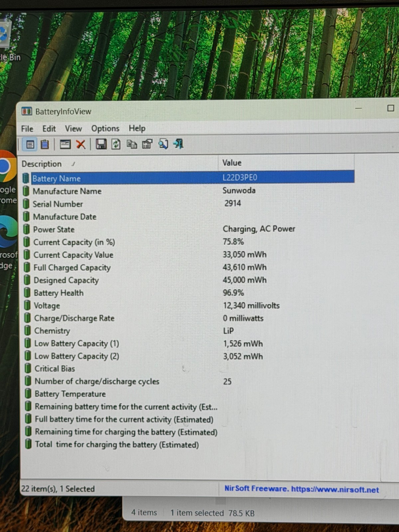
Task: Click the Charging, AC Power value
Action: pyautogui.click(x=259, y=229)
